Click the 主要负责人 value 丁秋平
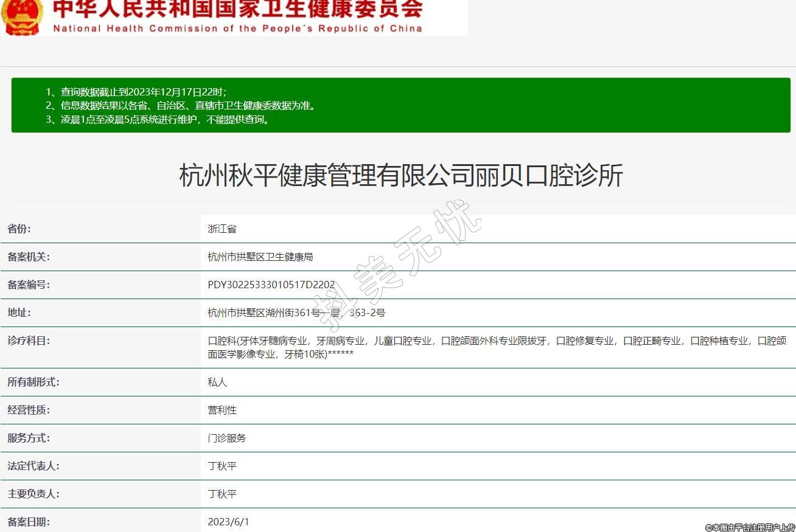The height and width of the screenshot is (532, 796). coord(222,494)
